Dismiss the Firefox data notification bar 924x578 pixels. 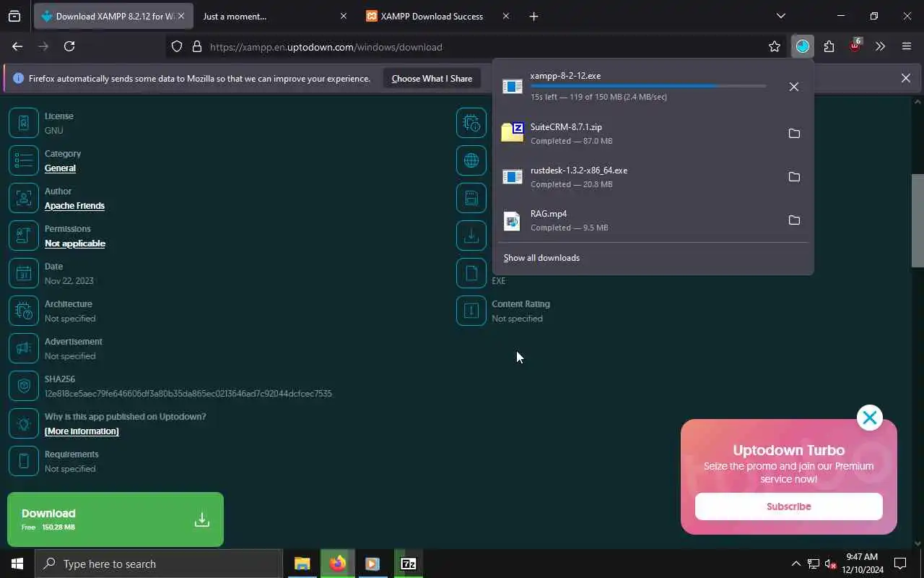coord(905,78)
